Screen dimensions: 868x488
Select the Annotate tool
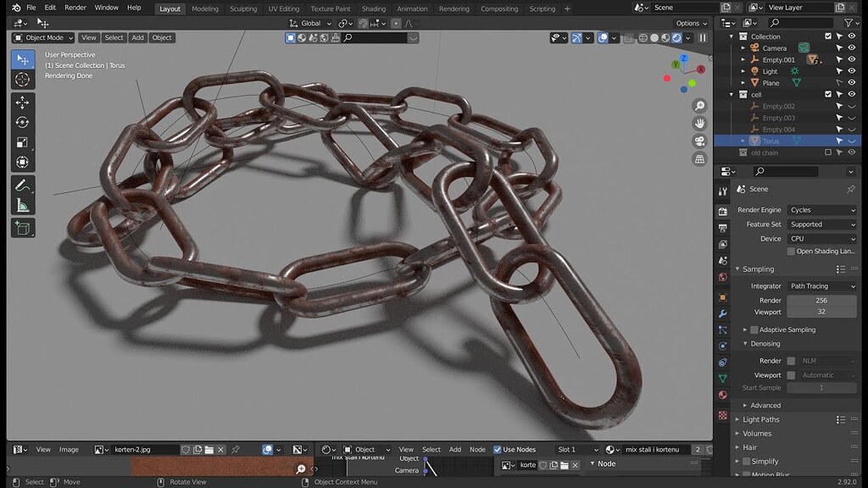click(23, 186)
